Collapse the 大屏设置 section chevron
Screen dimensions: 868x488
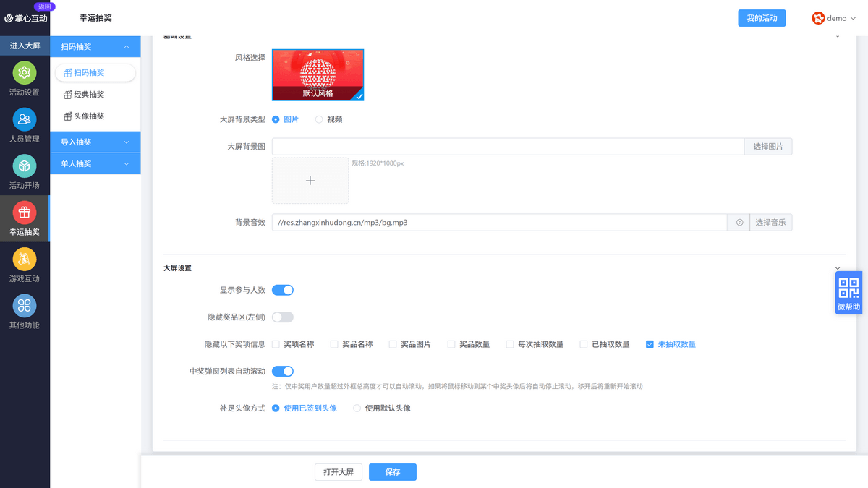coord(838,268)
